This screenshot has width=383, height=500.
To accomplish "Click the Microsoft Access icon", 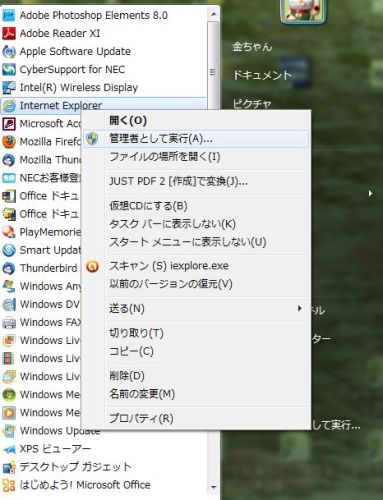I will [x=9, y=124].
